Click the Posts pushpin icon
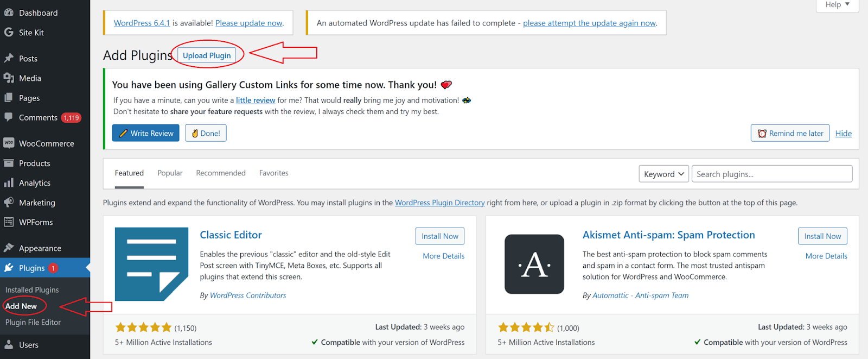The width and height of the screenshot is (868, 359). (x=9, y=59)
